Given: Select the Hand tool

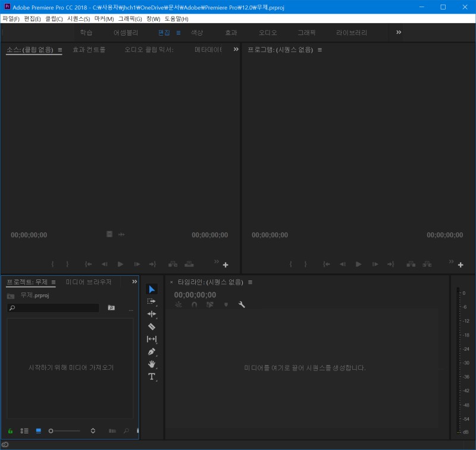Looking at the screenshot, I should (x=152, y=364).
